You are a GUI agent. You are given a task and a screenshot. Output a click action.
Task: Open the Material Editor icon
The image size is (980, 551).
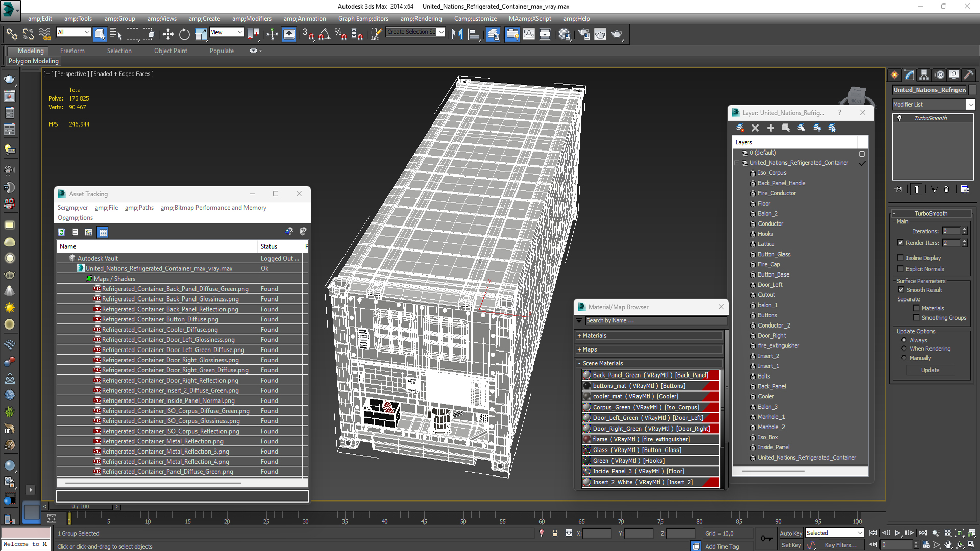coord(565,34)
